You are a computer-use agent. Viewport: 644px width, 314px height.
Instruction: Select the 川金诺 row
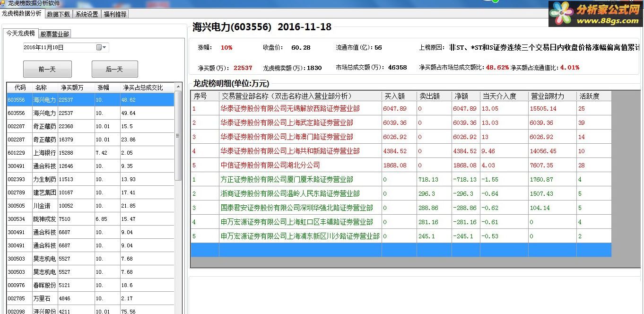[x=90, y=206]
